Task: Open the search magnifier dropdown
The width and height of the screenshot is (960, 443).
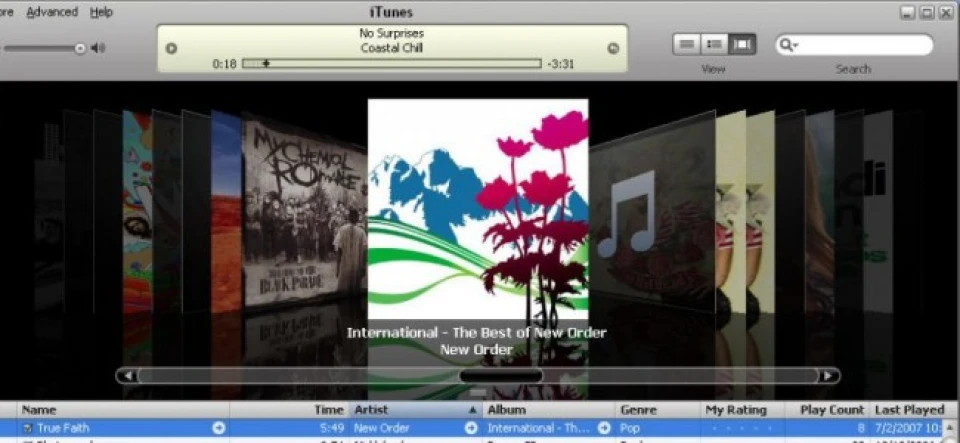Action: coord(789,45)
